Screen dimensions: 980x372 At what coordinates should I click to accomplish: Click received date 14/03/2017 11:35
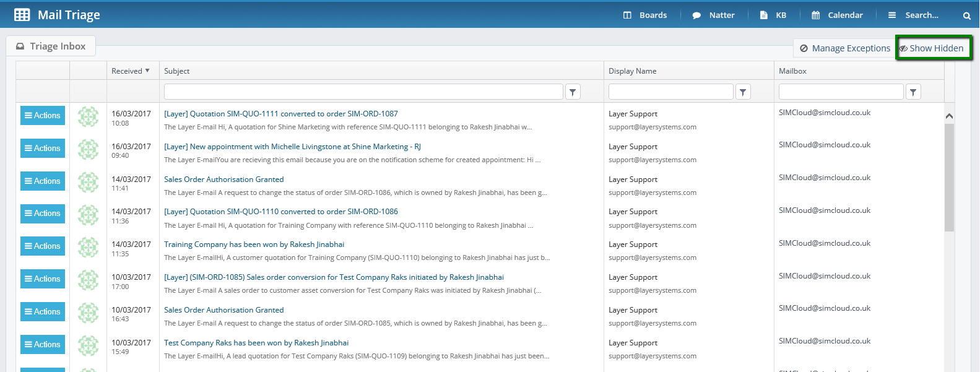[x=131, y=249]
